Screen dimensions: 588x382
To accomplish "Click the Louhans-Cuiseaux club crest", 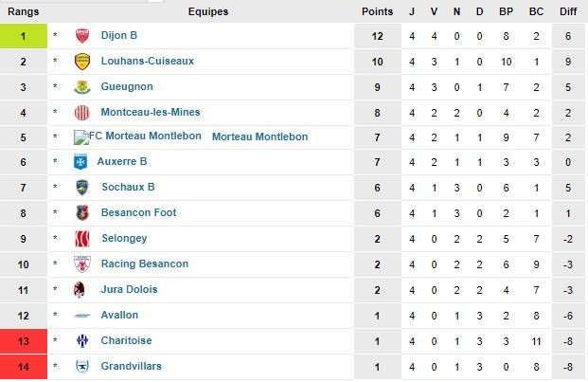I will point(82,62).
